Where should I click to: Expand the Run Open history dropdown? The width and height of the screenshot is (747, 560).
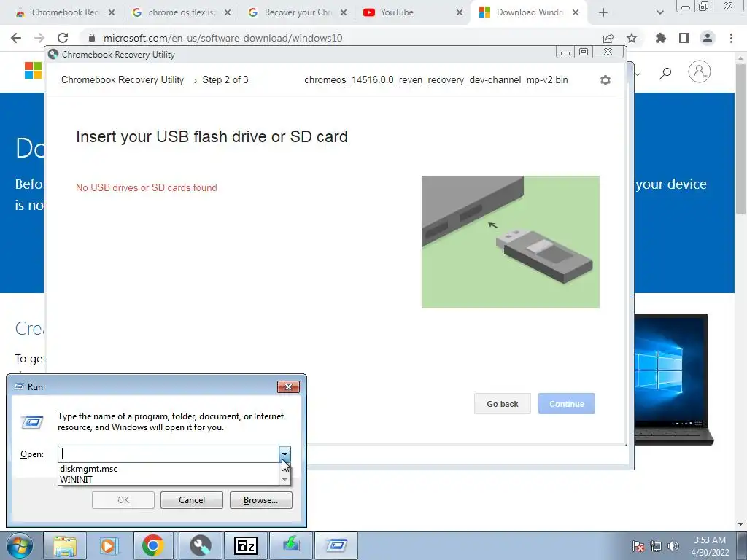click(x=285, y=454)
